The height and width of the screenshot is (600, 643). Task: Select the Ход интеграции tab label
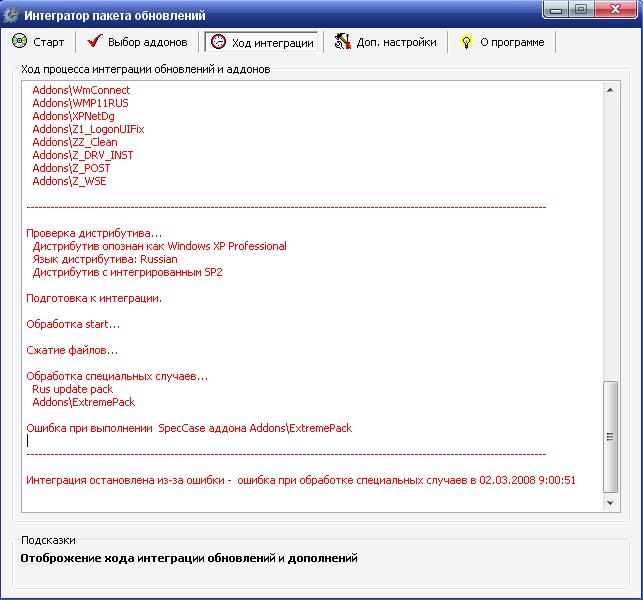[273, 42]
